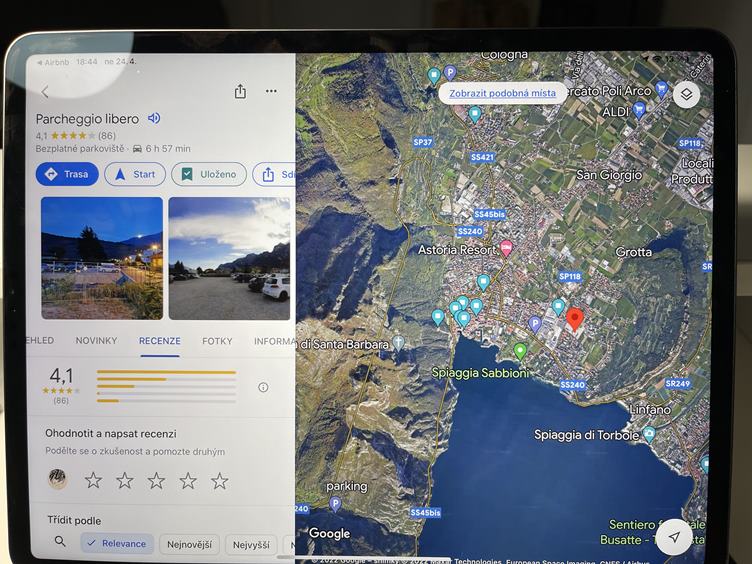Open the three-dot more options menu

tap(271, 91)
